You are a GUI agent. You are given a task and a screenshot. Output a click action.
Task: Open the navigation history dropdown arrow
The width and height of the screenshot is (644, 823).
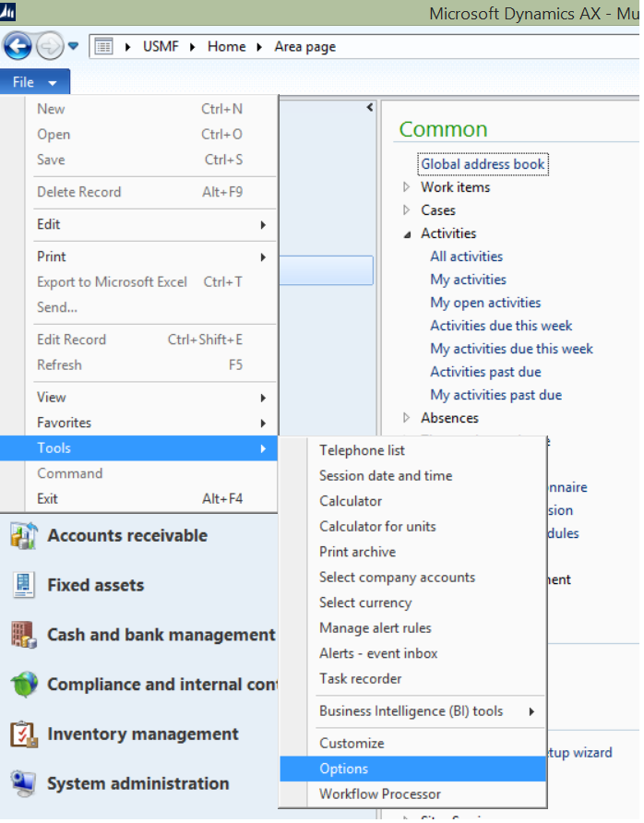pyautogui.click(x=74, y=46)
